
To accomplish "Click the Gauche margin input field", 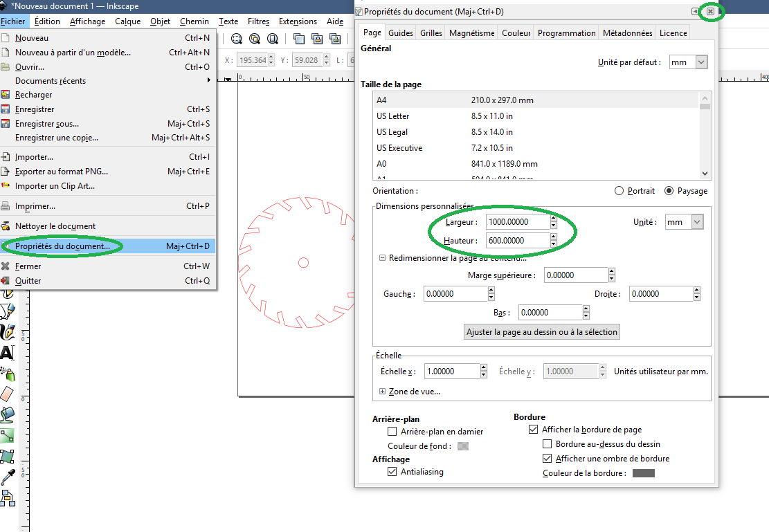I will 455,294.
